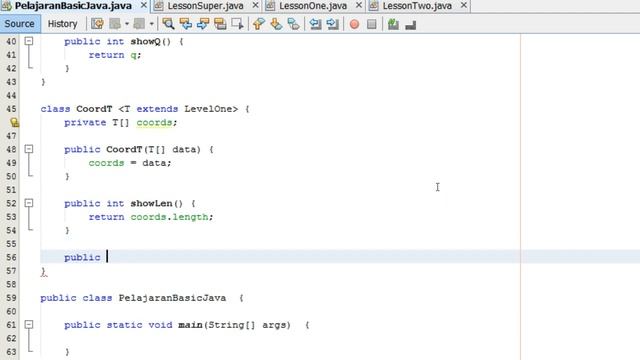Click the lightbulb hint icon at line 46
The image size is (640, 360).
click(14, 122)
